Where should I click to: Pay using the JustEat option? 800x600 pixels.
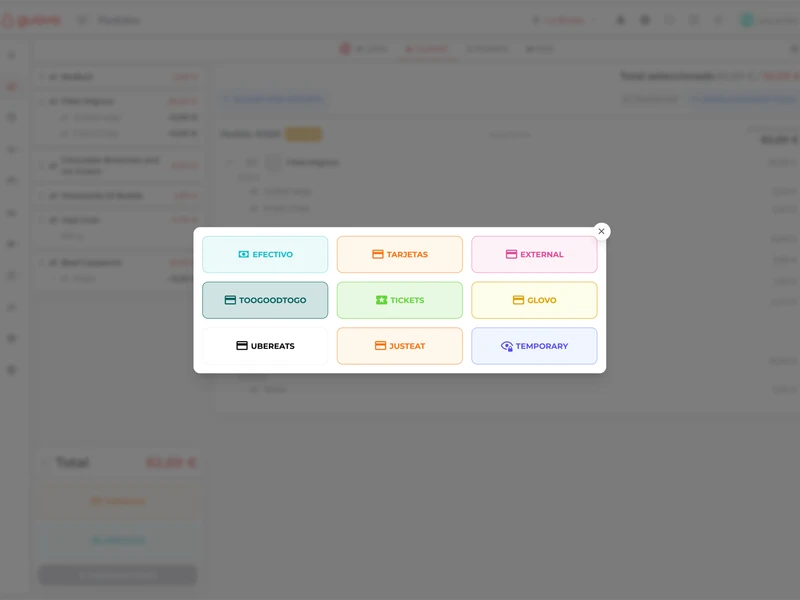point(399,346)
